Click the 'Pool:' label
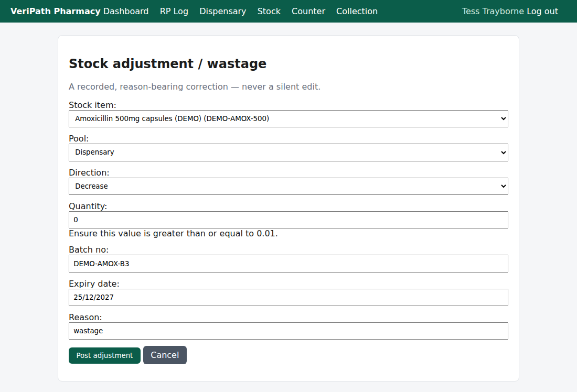The image size is (577, 392). point(79,139)
